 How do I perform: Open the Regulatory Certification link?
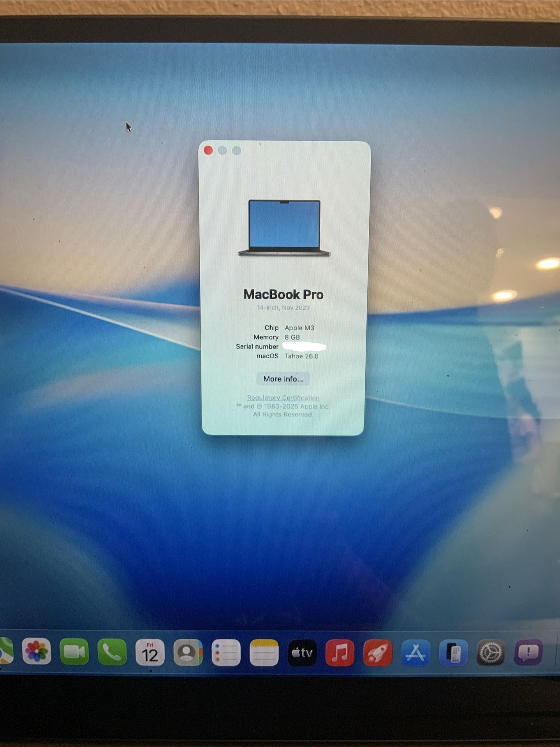(283, 398)
